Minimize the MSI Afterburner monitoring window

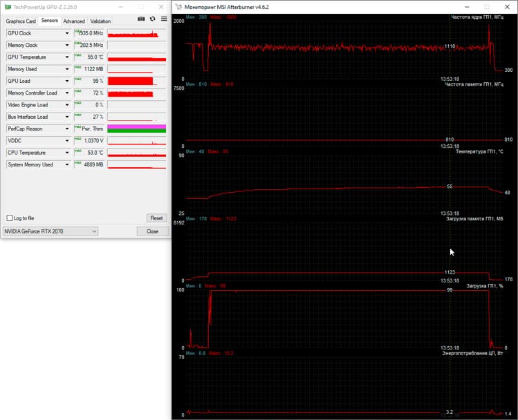pyautogui.click(x=467, y=7)
